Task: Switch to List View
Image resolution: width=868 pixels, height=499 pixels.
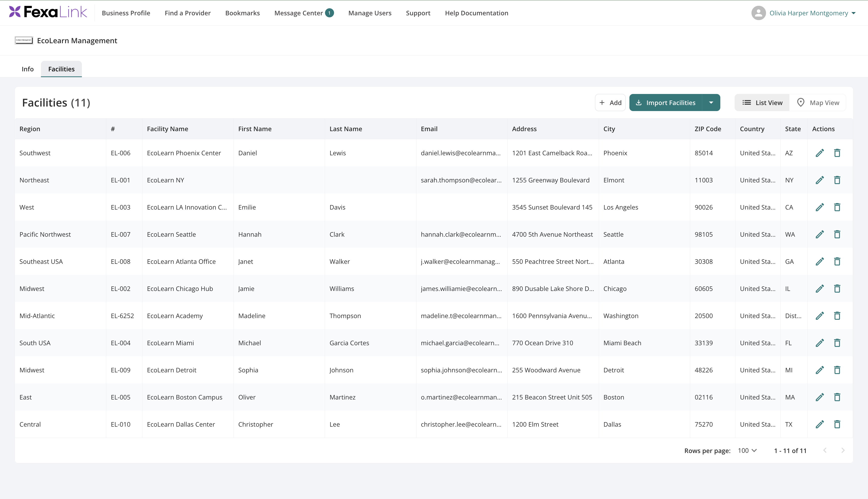Action: point(762,103)
